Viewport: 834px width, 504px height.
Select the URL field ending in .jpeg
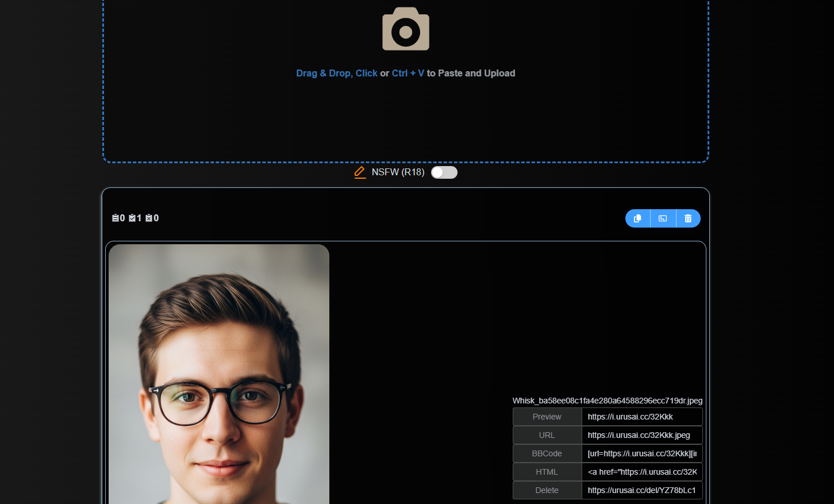click(x=642, y=435)
